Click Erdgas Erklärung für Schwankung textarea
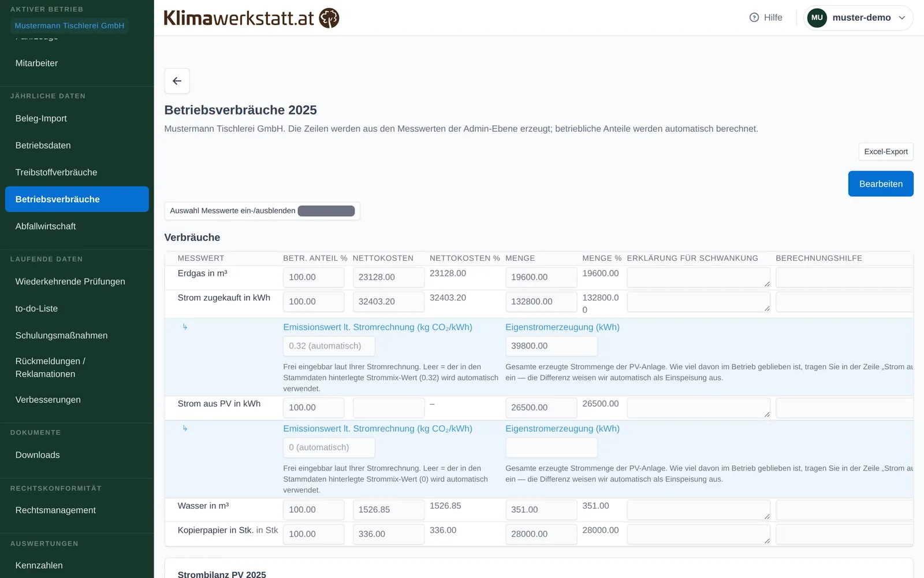Screen dimensions: 924x578 point(699,277)
